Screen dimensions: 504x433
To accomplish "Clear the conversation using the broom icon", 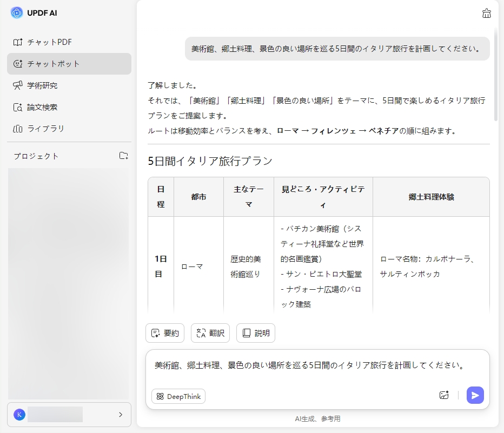I will click(x=486, y=14).
